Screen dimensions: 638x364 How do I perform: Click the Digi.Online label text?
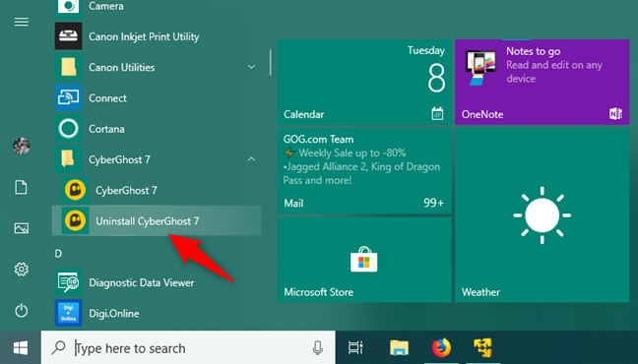point(114,314)
